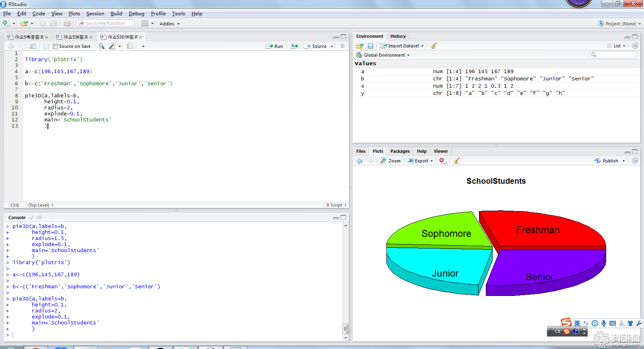The image size is (644, 349).
Task: Select variable 'a' row in Environment list
Action: coord(496,72)
